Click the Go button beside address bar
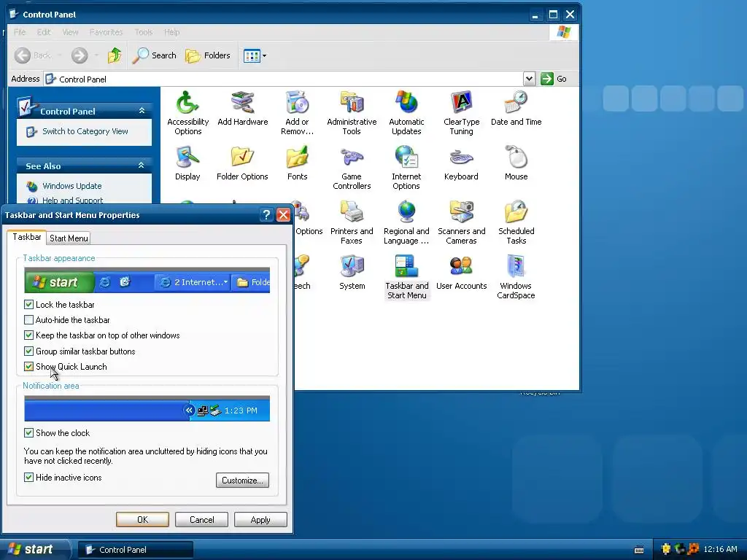747x560 pixels. coord(554,79)
